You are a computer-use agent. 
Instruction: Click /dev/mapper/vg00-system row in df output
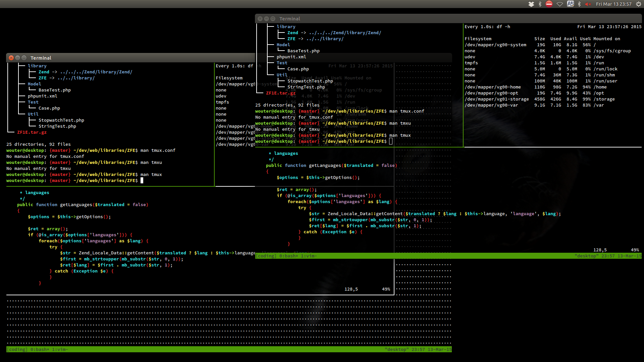tap(530, 45)
